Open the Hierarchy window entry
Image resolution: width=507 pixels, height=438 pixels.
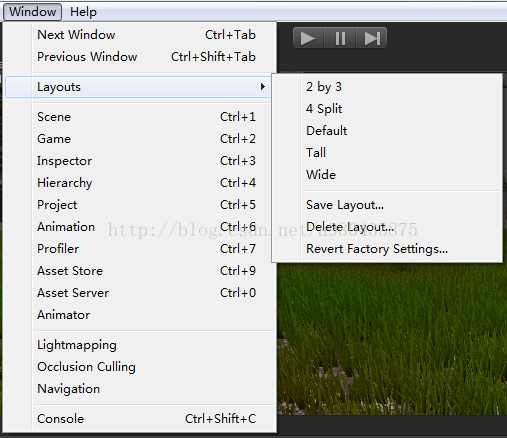coord(140,183)
